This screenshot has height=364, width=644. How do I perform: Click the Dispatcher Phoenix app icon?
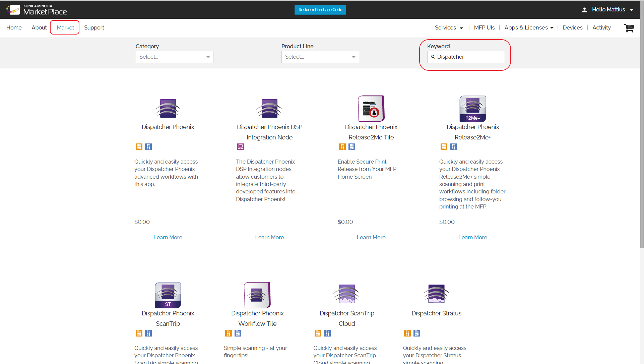(x=168, y=108)
